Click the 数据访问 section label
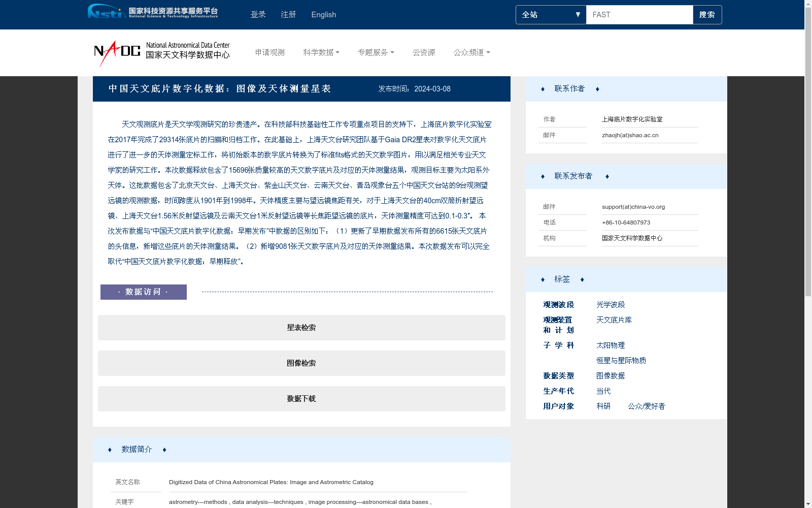Viewport: 812px width, 508px height. [x=144, y=292]
